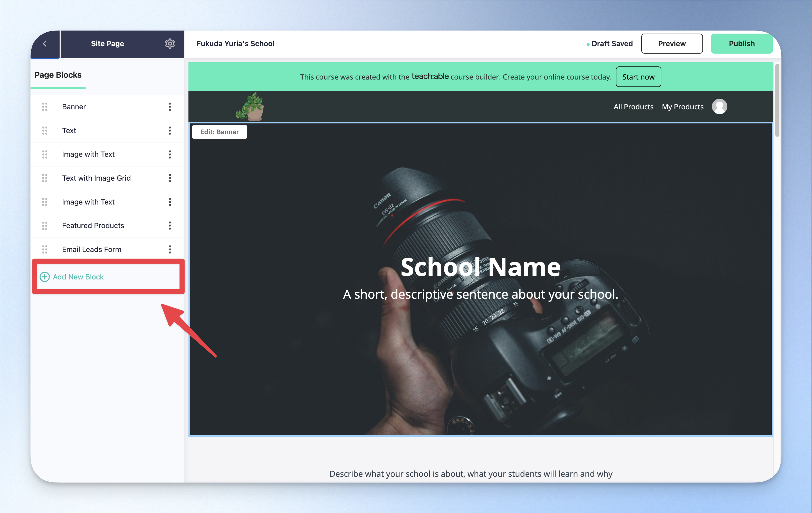812x513 pixels.
Task: Publish the site page
Action: tap(741, 43)
